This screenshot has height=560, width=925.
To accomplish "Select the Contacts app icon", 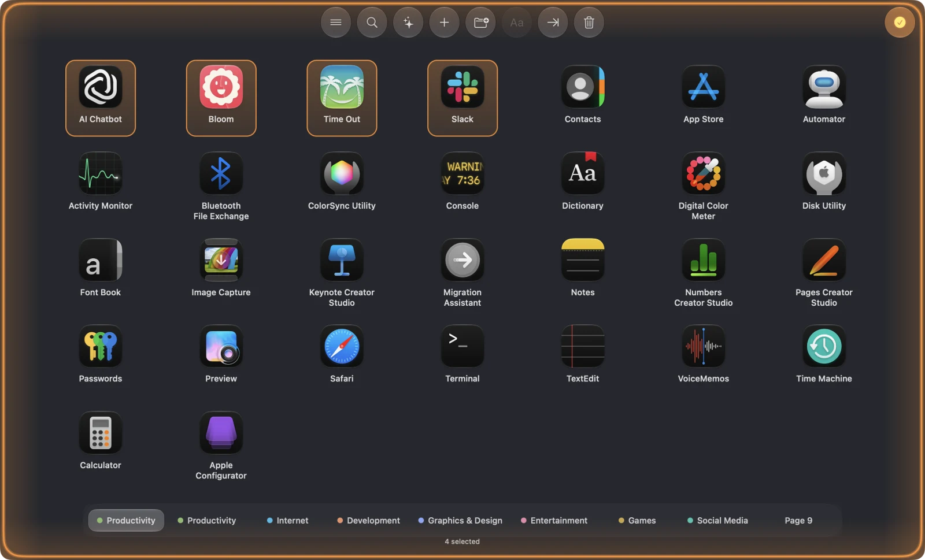I will pyautogui.click(x=583, y=87).
